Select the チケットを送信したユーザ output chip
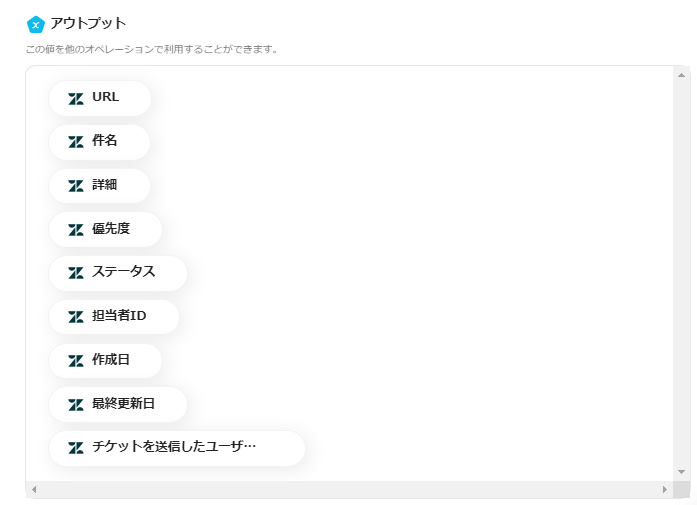 coord(174,448)
